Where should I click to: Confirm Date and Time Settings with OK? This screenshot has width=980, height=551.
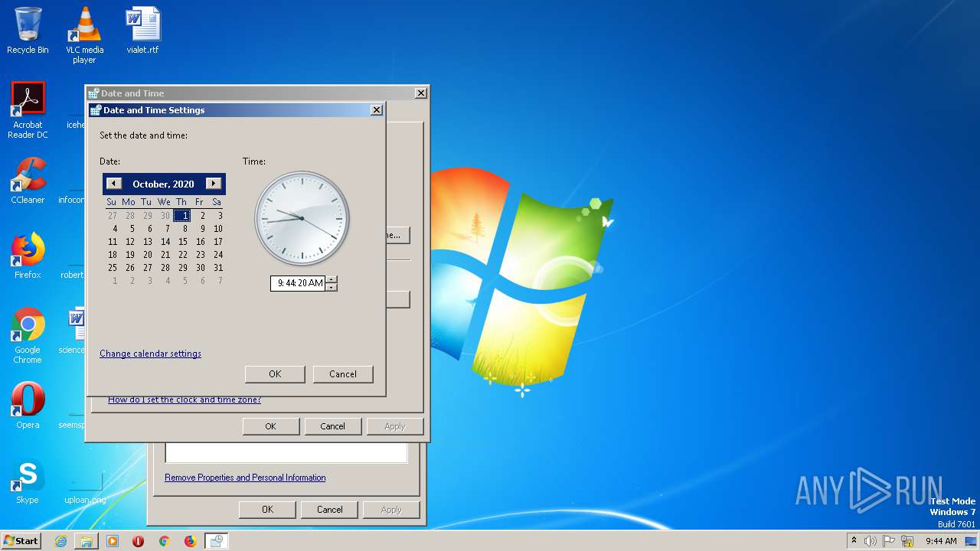coord(275,374)
